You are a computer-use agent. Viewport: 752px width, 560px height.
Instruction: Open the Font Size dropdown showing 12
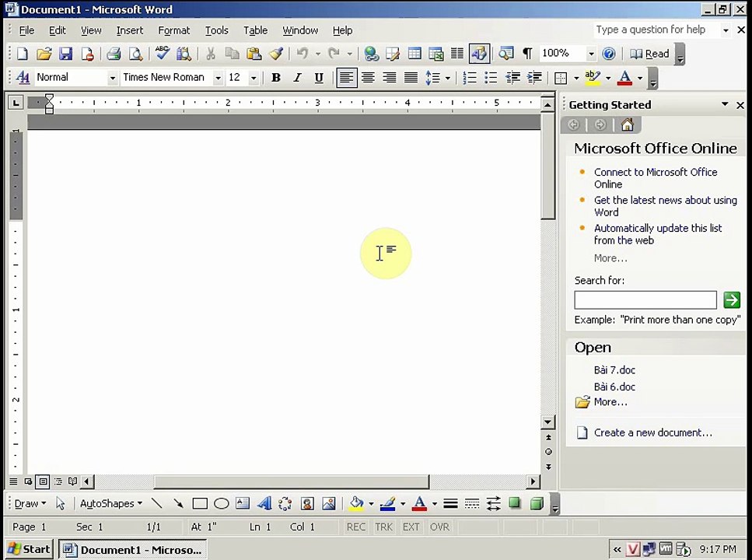point(254,78)
